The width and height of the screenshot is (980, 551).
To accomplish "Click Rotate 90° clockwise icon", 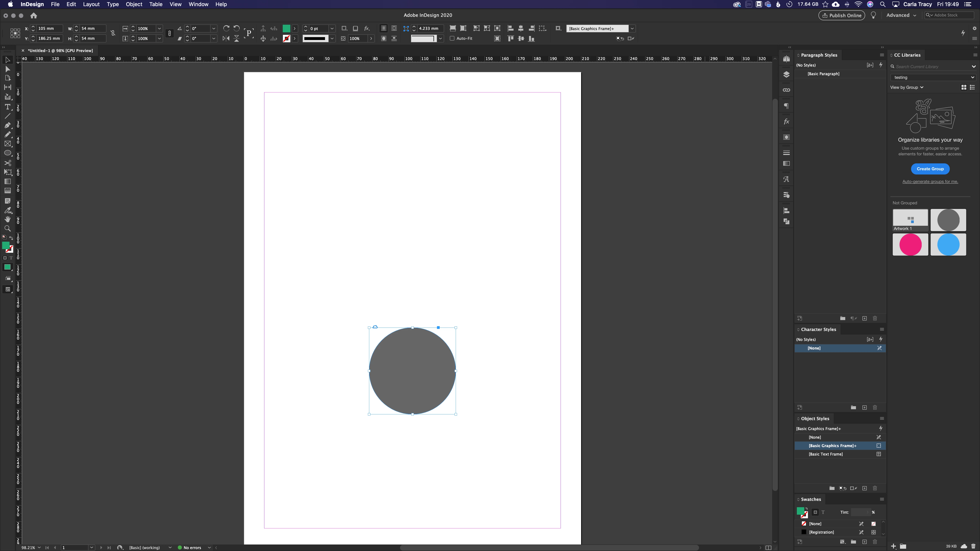I will click(x=226, y=29).
